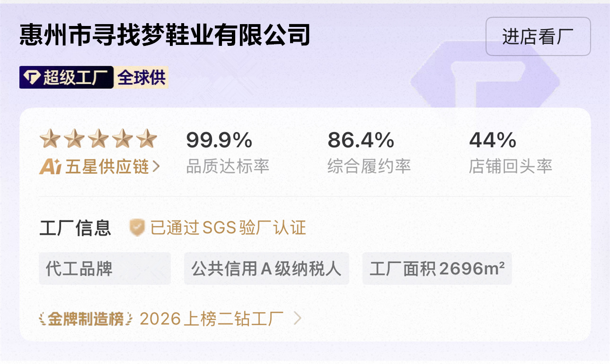
Task: Select the 超级工厂 badge
Action: pos(66,77)
